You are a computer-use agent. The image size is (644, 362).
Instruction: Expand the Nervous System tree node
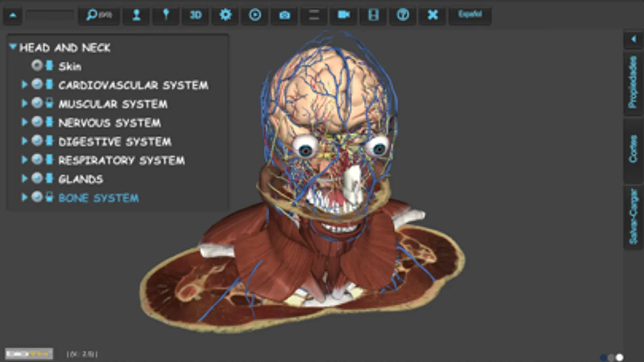(x=24, y=122)
